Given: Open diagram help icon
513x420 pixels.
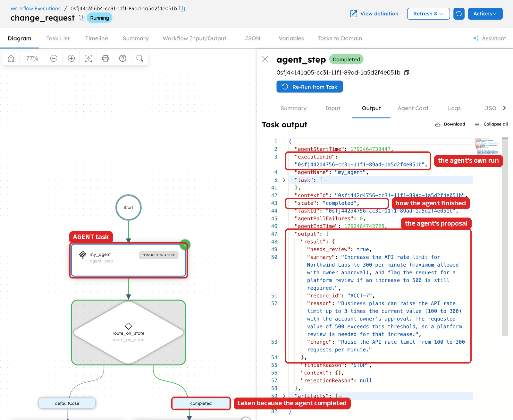Looking at the screenshot, I should [123, 58].
